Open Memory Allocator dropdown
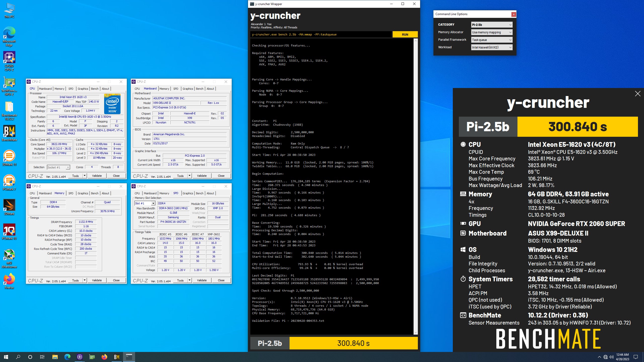644x362 pixels. coord(492,32)
